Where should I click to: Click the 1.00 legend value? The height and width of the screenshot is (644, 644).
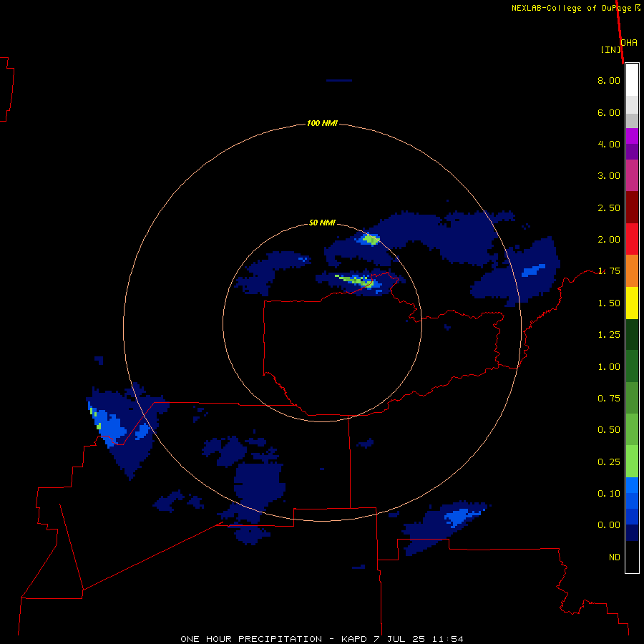click(x=609, y=367)
